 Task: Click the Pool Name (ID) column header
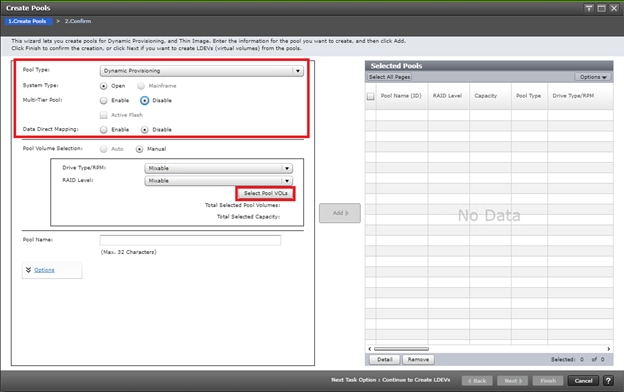click(x=401, y=96)
